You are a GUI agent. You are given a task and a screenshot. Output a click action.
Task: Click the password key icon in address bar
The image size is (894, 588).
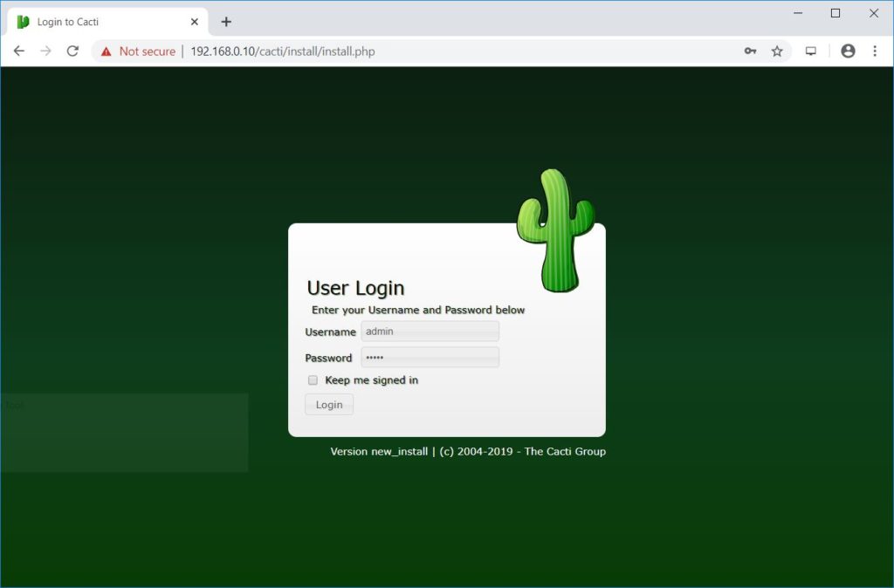(750, 51)
